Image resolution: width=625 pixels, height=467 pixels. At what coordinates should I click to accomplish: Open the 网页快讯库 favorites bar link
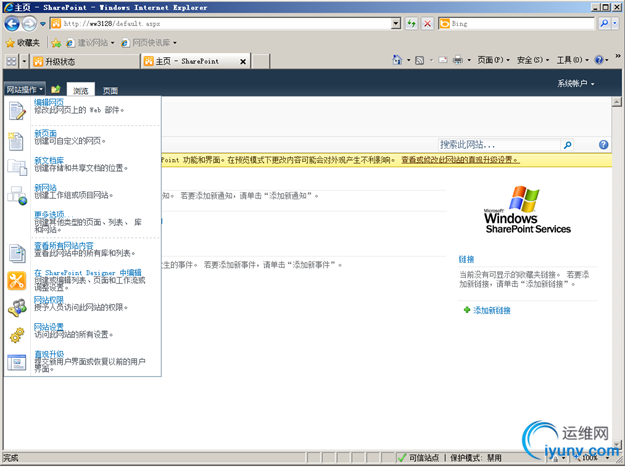pos(149,43)
